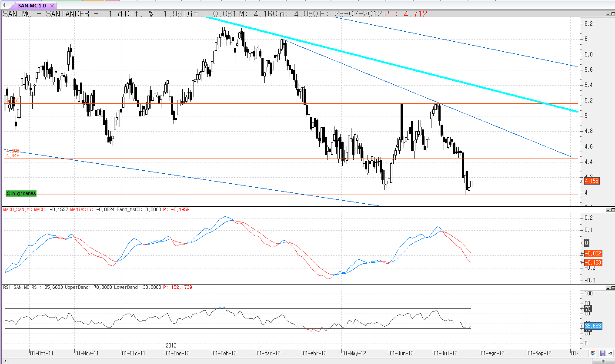The image size is (615, 364).
Task: Click the 5,8 price axis label
Action: (588, 54)
